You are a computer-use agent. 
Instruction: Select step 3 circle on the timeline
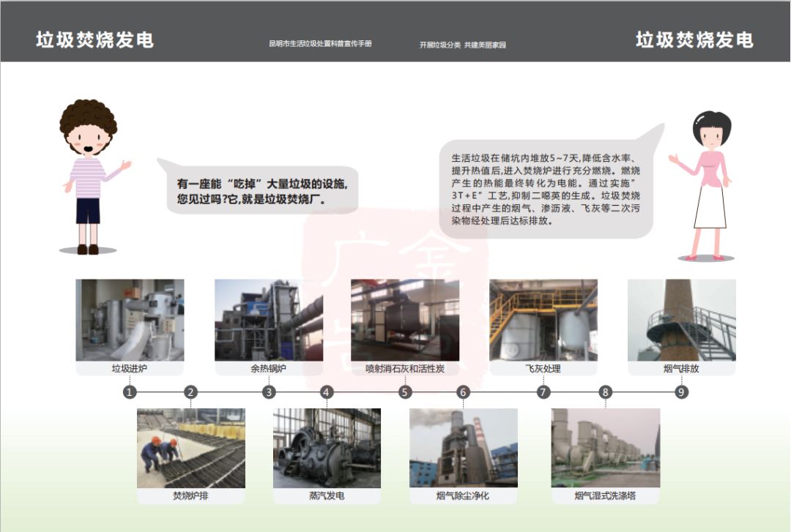(x=270, y=392)
